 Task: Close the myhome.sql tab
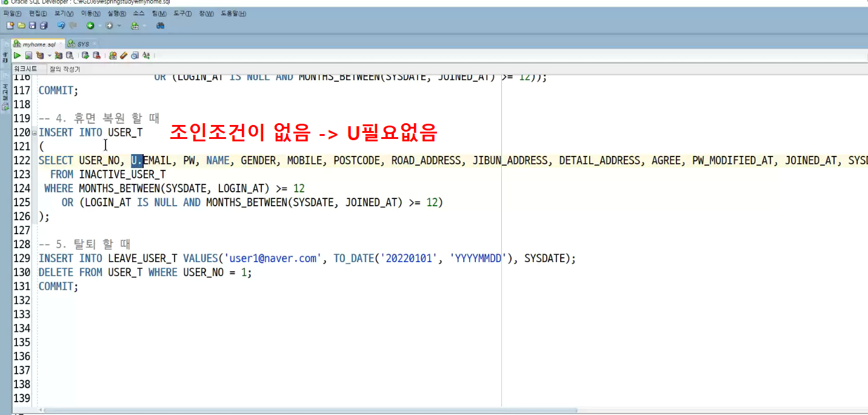pos(61,44)
